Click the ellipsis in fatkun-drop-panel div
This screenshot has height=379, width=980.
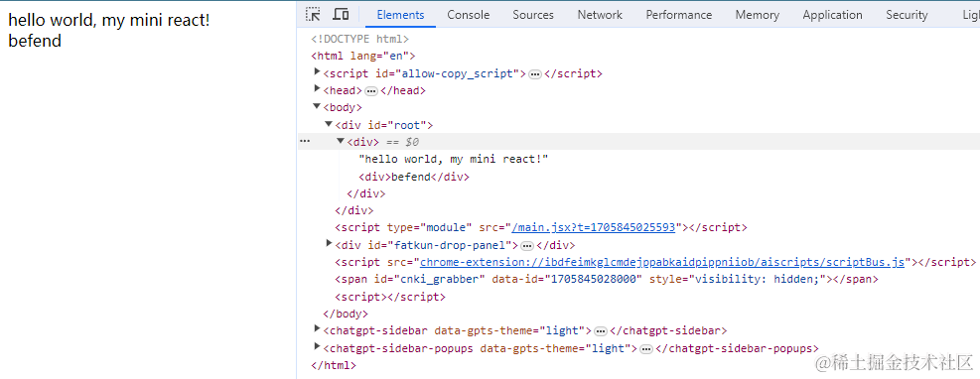(x=527, y=245)
